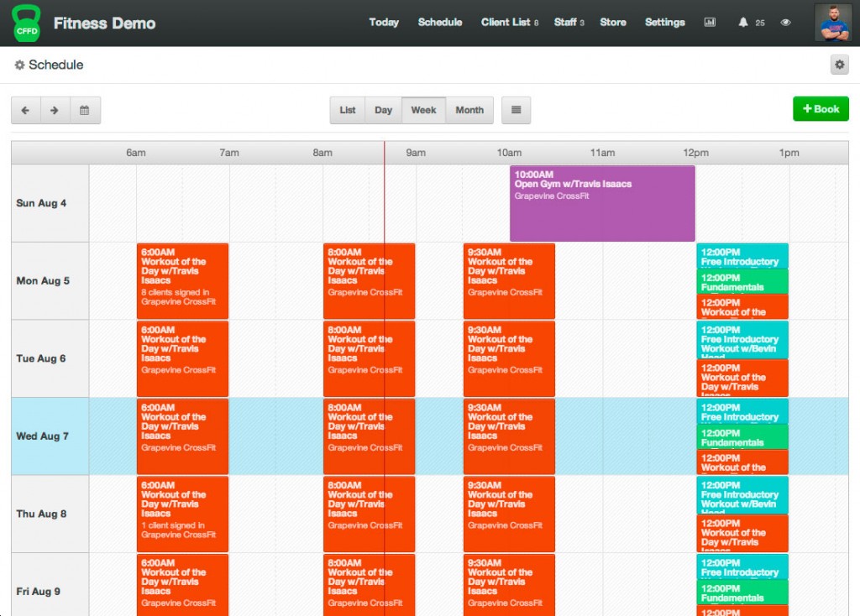Viewport: 860px width, 616px height.
Task: Toggle the eye visibility icon in navbar
Action: 785,23
